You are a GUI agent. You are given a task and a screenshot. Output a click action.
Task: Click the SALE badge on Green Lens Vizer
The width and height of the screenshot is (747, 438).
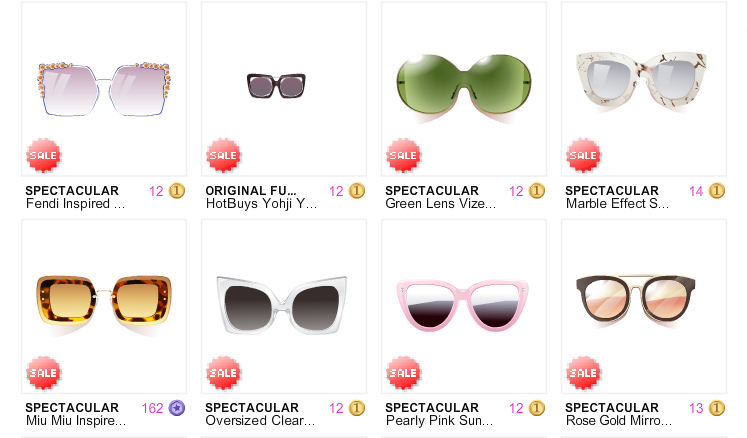point(404,155)
